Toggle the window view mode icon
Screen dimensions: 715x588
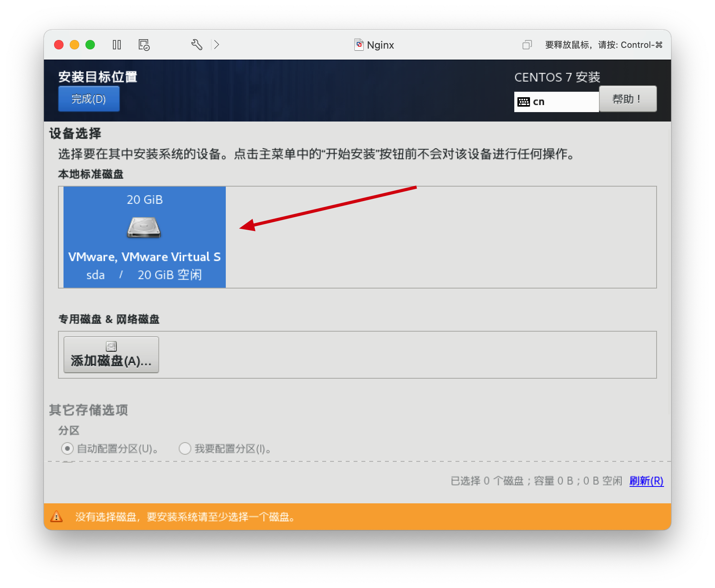click(527, 45)
